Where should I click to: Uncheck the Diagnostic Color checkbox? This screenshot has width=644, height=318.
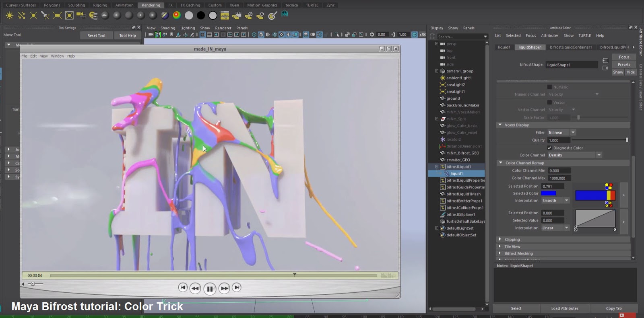[x=549, y=148]
